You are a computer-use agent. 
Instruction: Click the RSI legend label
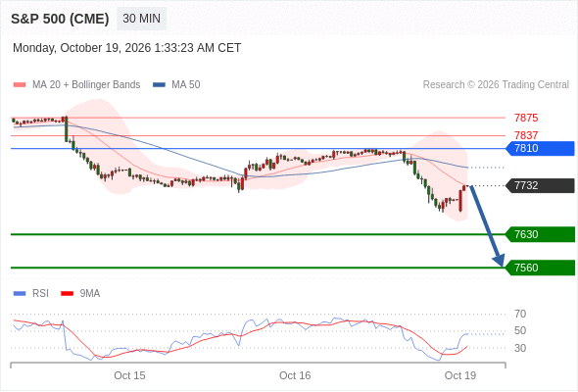[x=40, y=294]
